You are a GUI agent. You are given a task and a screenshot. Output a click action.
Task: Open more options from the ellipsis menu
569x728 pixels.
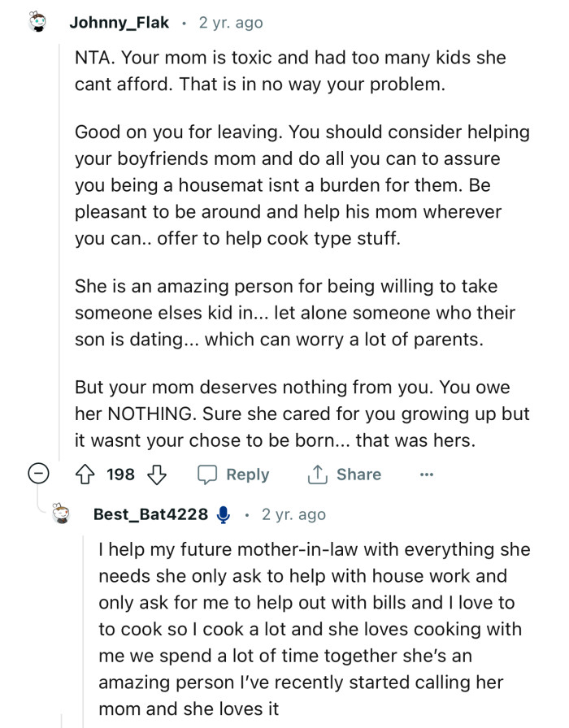click(427, 474)
